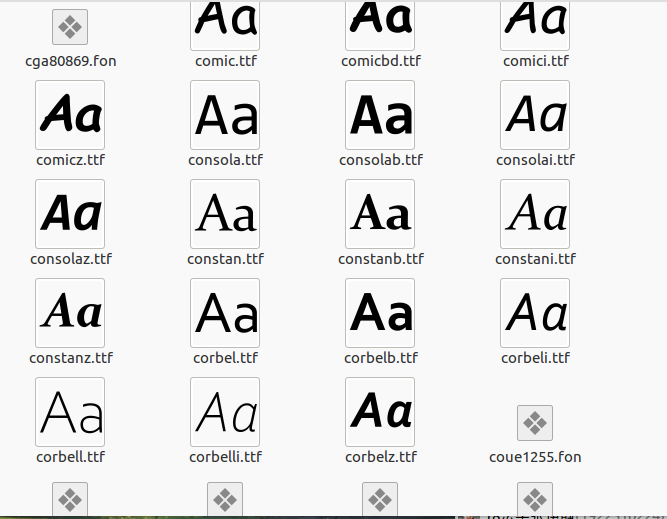Click the comicz.ttf filename label
The width and height of the screenshot is (667, 519).
click(71, 160)
